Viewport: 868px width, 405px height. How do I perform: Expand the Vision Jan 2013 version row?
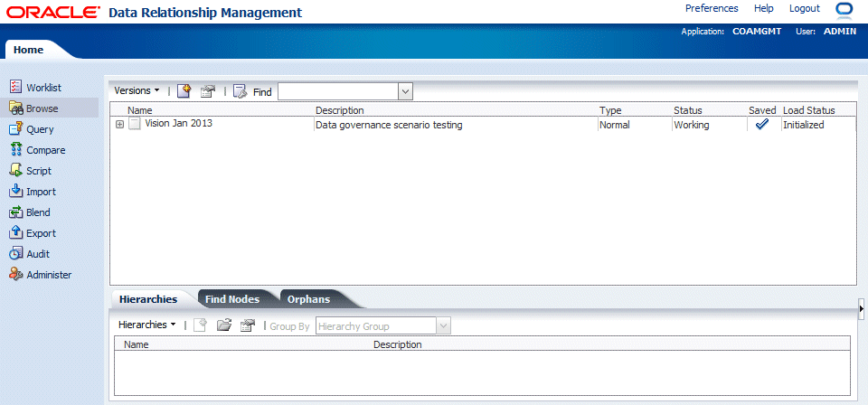119,125
